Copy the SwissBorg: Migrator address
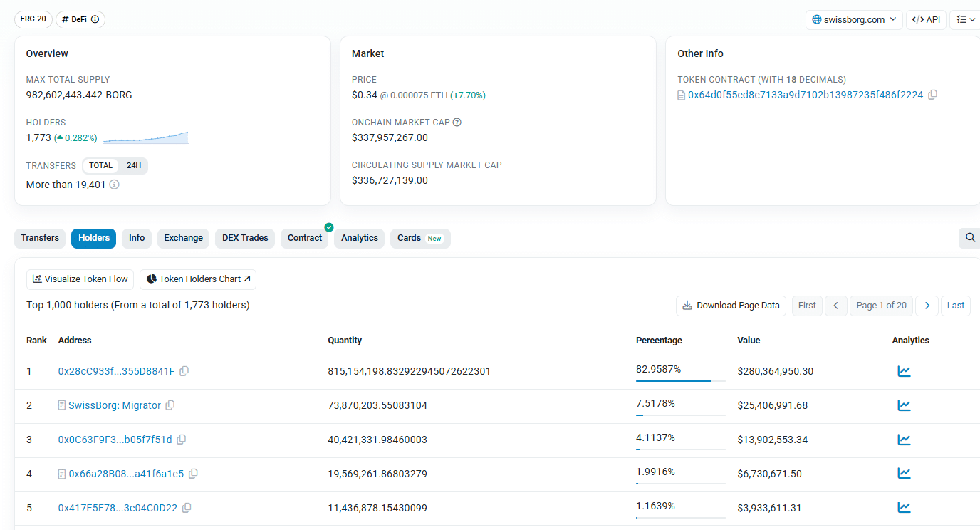Screen dimensions: 980x530 coord(170,405)
